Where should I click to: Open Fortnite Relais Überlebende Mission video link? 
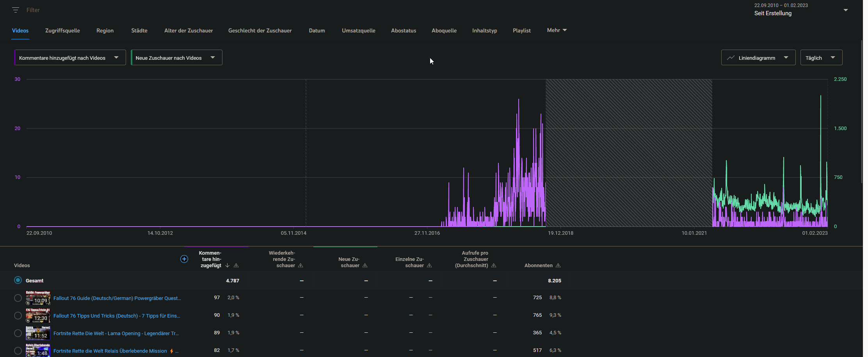pos(110,351)
